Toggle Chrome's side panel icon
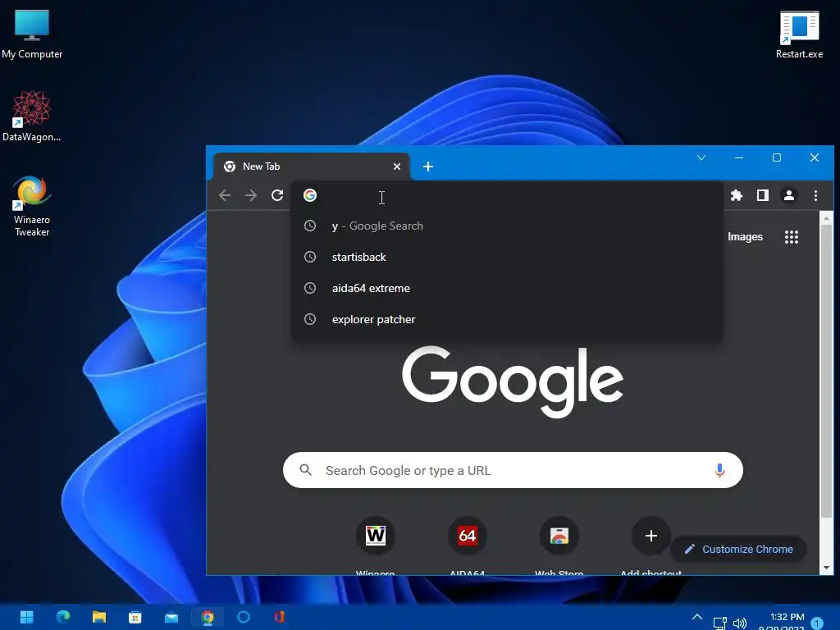840x630 pixels. [762, 195]
